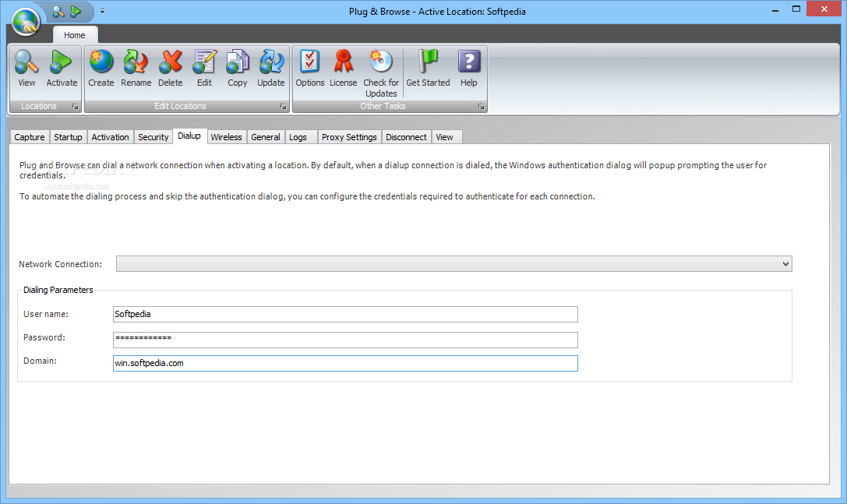
Task: Switch to the Startup tab
Action: click(68, 137)
